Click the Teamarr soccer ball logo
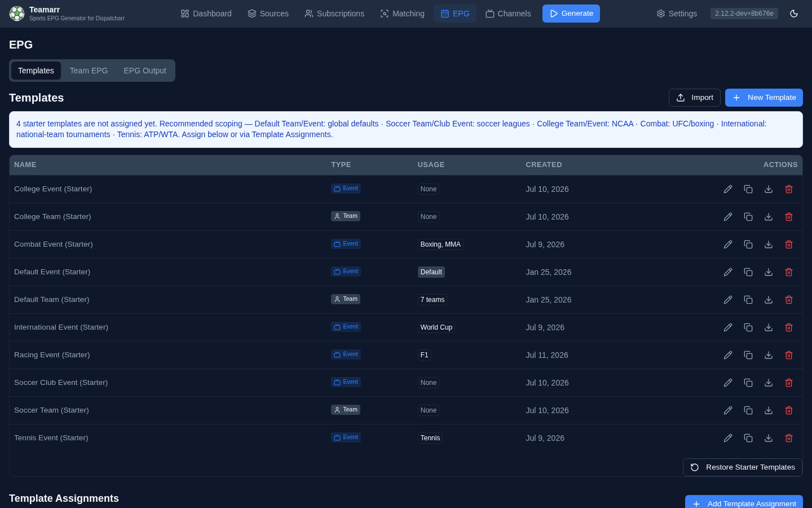The image size is (812, 508). click(x=17, y=14)
